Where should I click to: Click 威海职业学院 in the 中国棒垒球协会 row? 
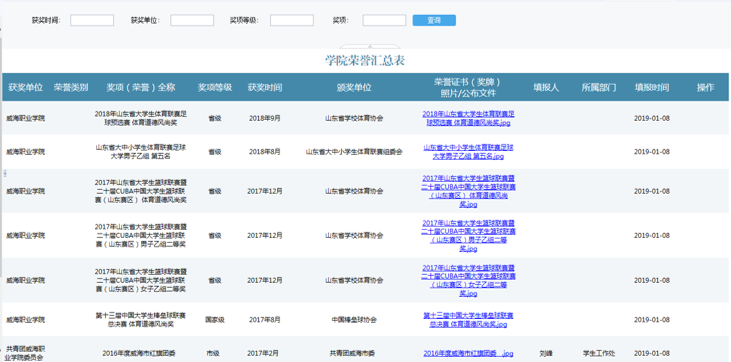26,320
